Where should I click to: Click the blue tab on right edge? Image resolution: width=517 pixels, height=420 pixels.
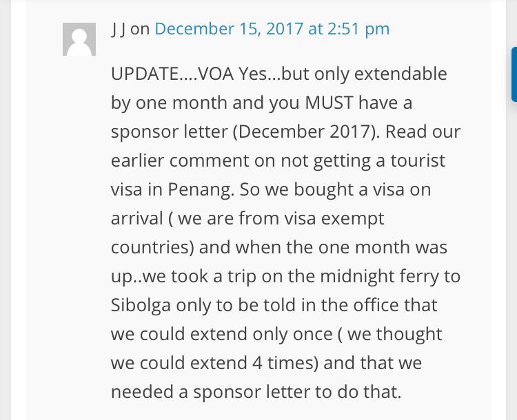[514, 74]
